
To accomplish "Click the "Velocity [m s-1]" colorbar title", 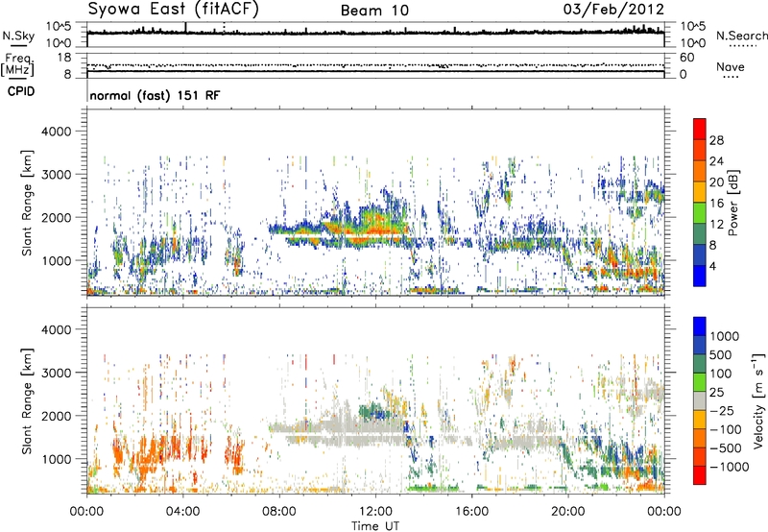I will point(758,400).
